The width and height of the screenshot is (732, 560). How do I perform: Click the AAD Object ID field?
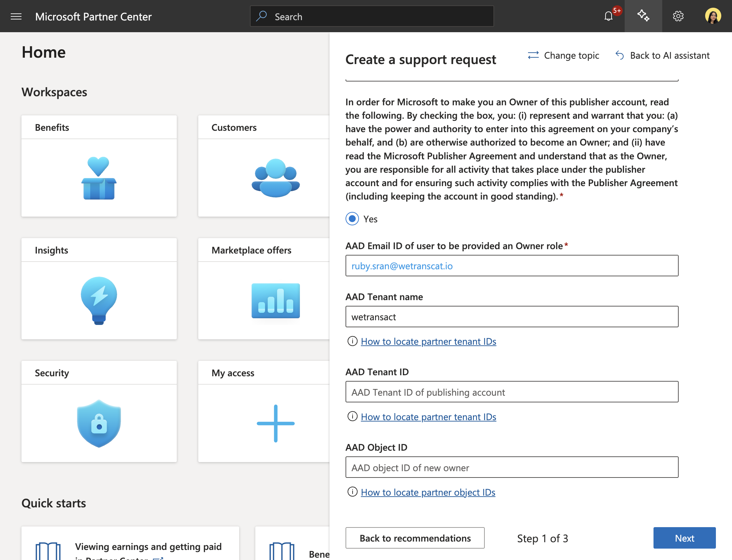tap(512, 467)
